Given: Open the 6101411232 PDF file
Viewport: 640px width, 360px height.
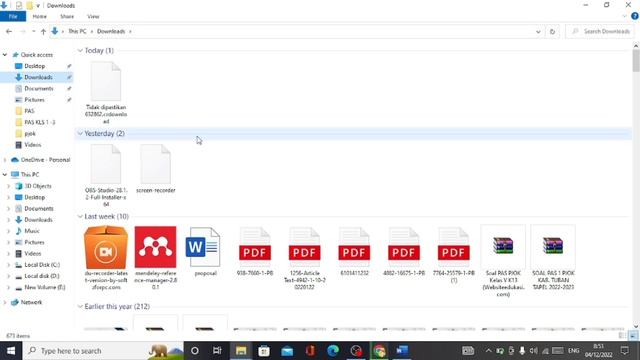Looking at the screenshot, I should (354, 252).
